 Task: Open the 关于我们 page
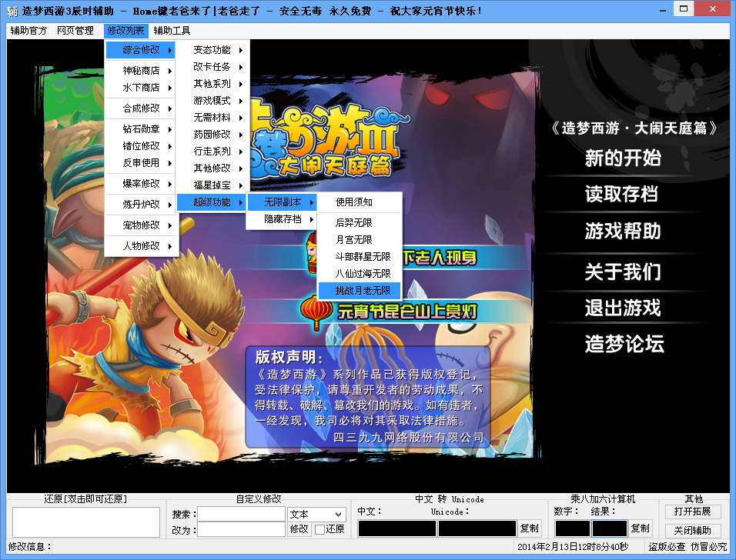tap(623, 272)
